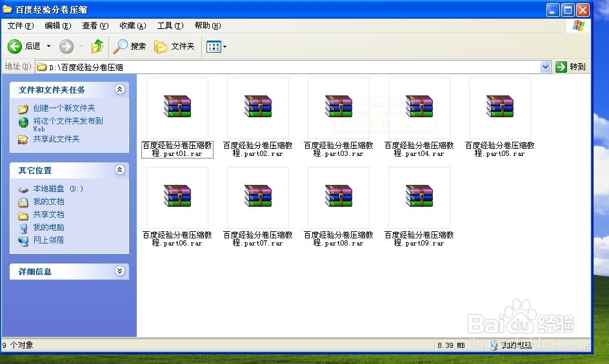The height and width of the screenshot is (364, 609).
Task: Click the Back arrow icon
Action: coord(15,46)
